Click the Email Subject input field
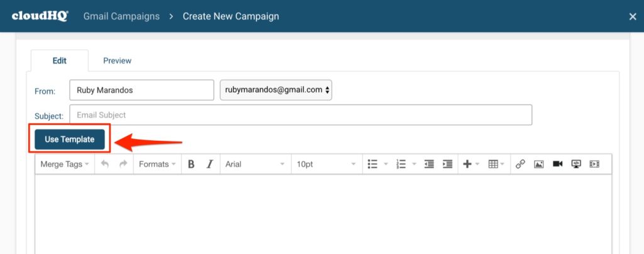The height and width of the screenshot is (254, 644). [301, 115]
